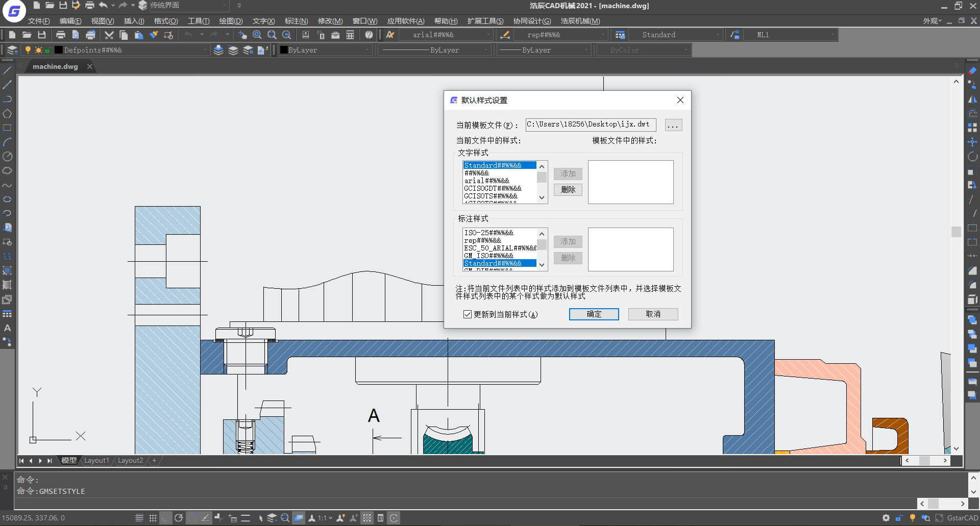Click the 确定 button

pyautogui.click(x=594, y=314)
